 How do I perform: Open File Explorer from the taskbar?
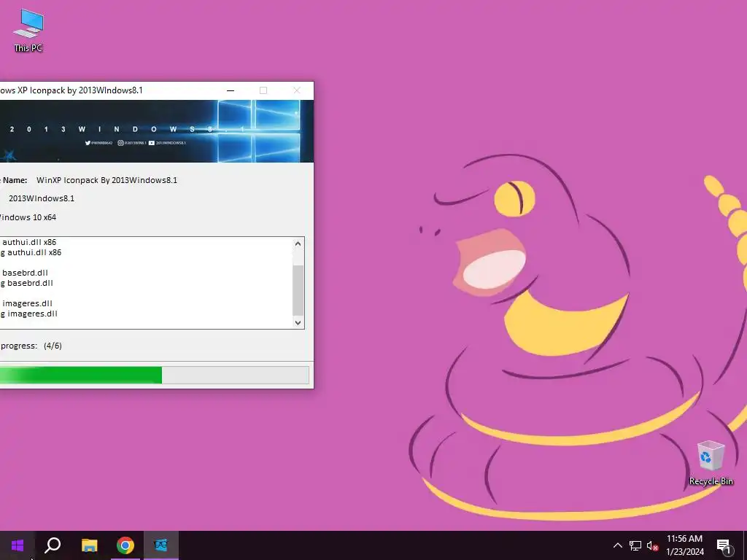[89, 545]
